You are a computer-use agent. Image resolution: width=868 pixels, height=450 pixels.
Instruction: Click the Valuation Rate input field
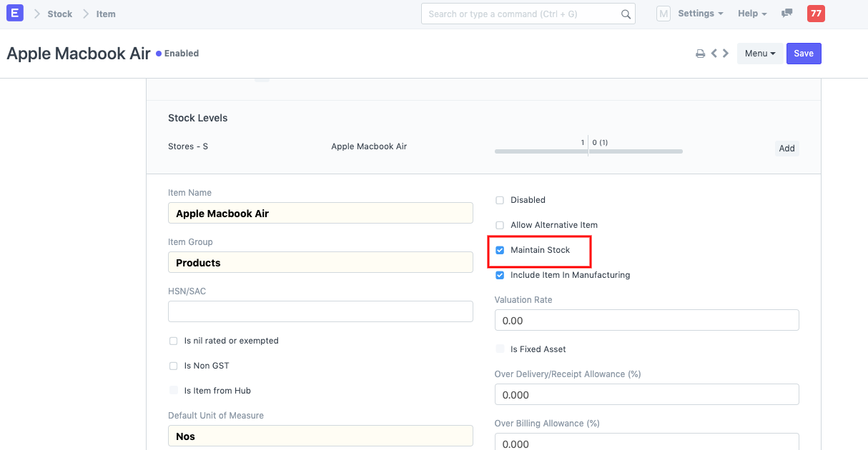point(646,321)
